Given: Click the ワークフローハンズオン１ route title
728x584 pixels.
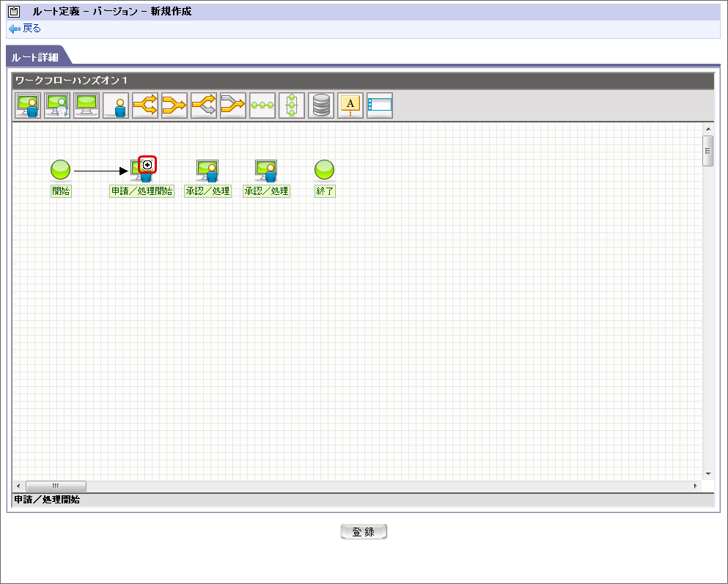Looking at the screenshot, I should tap(72, 81).
